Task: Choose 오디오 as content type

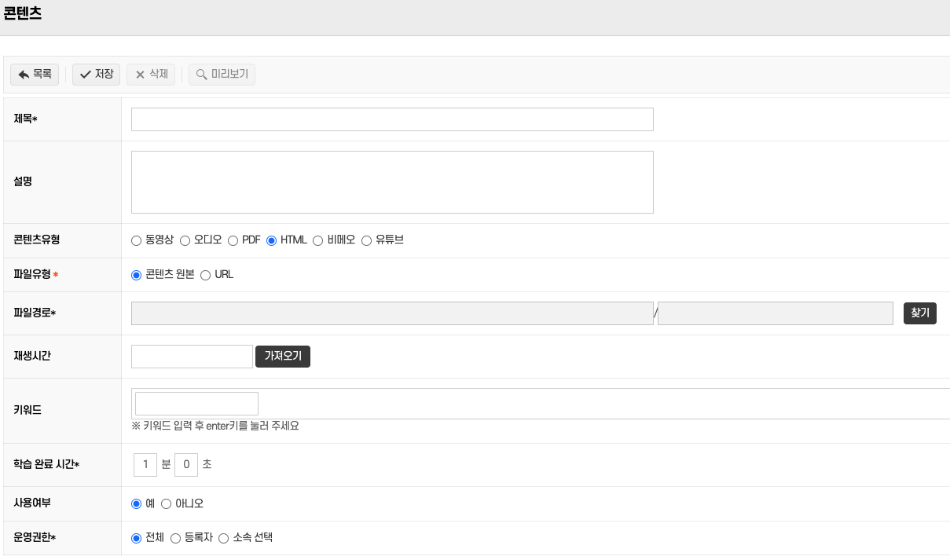Action: (185, 240)
